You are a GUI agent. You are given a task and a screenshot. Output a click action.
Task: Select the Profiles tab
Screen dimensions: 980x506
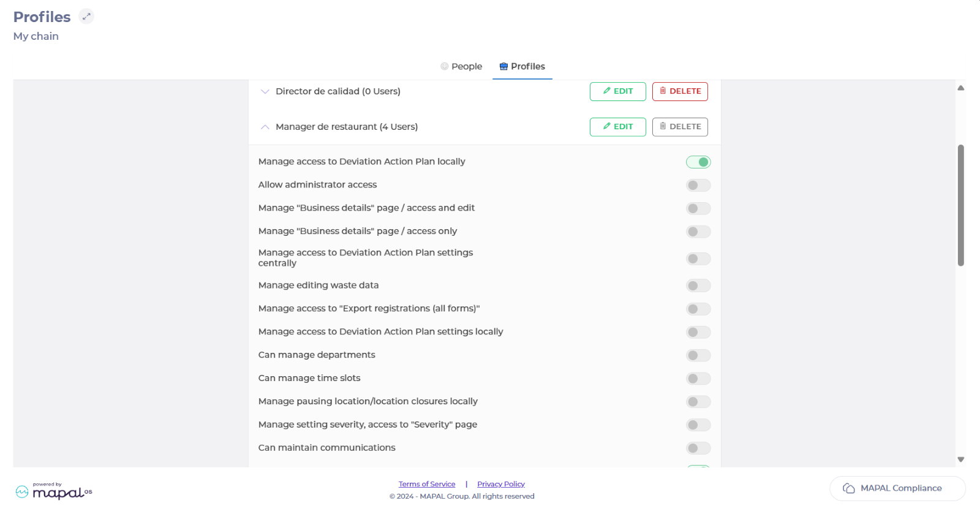[x=522, y=66]
